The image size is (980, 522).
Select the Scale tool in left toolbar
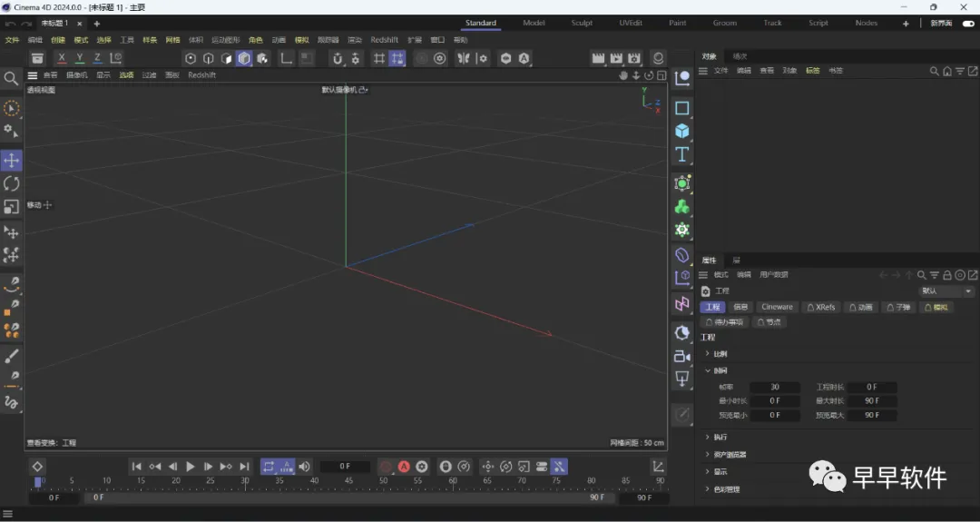(11, 206)
